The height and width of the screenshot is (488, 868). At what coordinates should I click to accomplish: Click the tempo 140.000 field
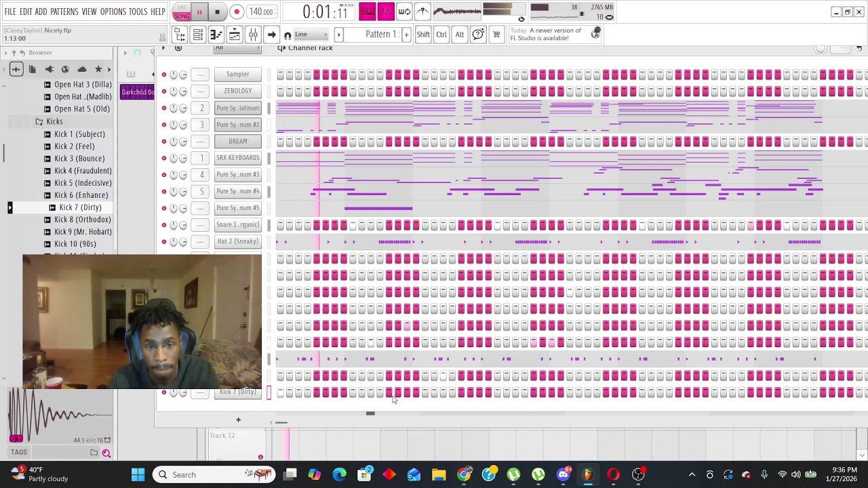pyautogui.click(x=260, y=12)
